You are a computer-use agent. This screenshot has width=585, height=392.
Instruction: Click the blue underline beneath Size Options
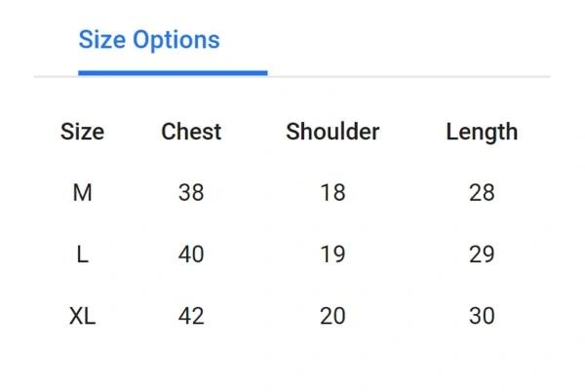click(x=173, y=72)
